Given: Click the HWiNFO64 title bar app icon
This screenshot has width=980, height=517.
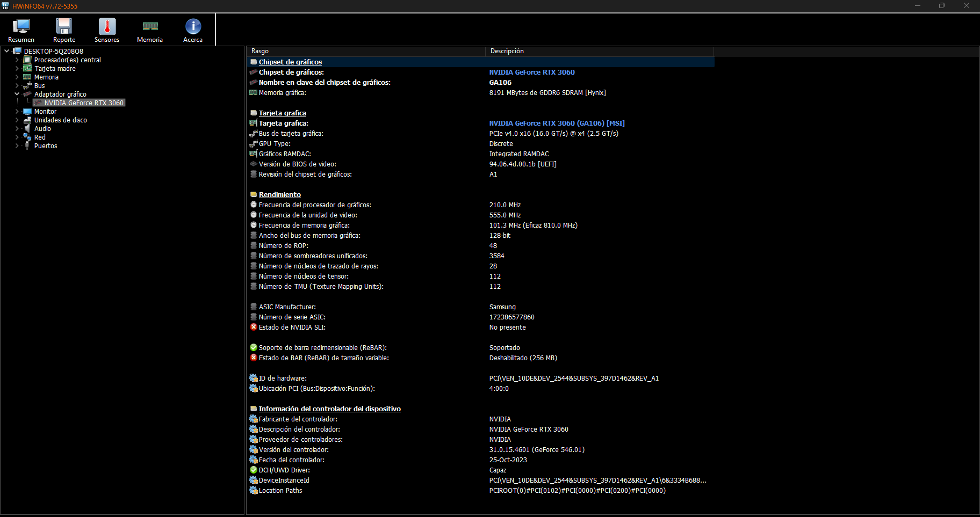Looking at the screenshot, I should click(x=6, y=6).
